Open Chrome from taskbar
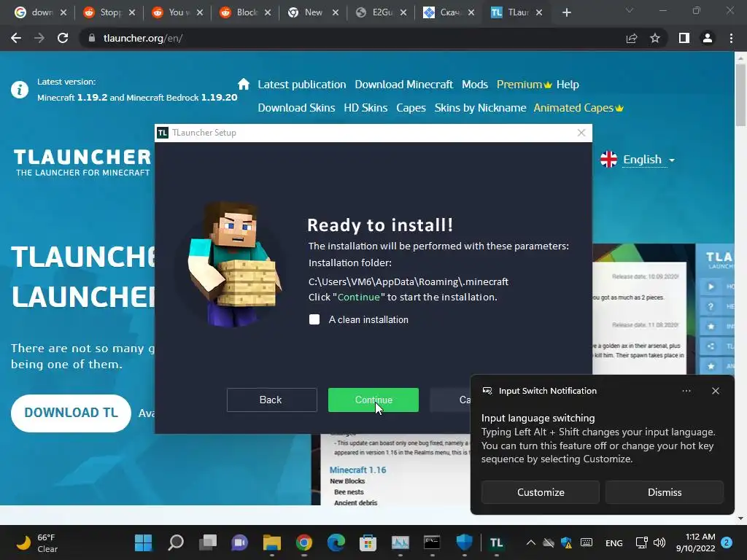The image size is (747, 560). 304,542
